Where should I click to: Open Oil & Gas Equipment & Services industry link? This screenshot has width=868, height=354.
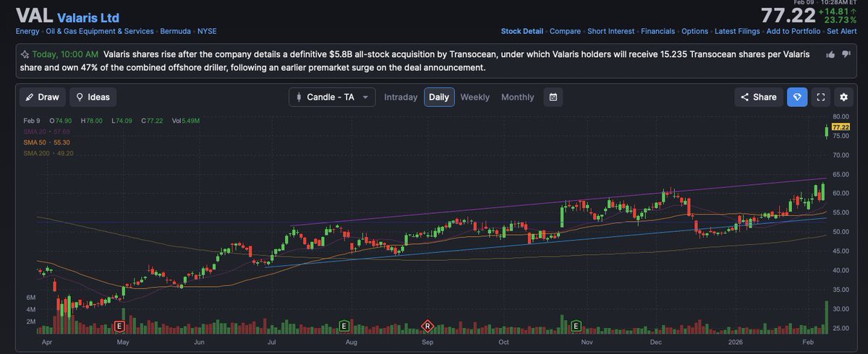click(x=100, y=31)
